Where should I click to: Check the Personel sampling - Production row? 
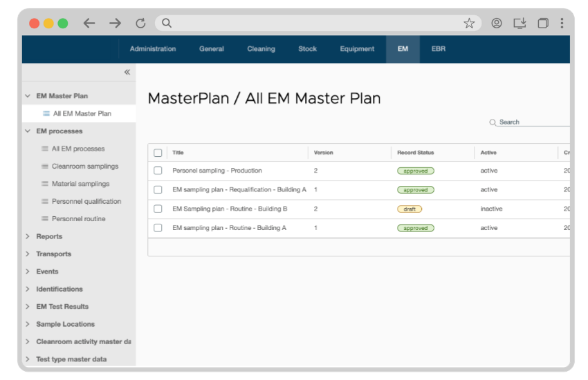coord(158,171)
